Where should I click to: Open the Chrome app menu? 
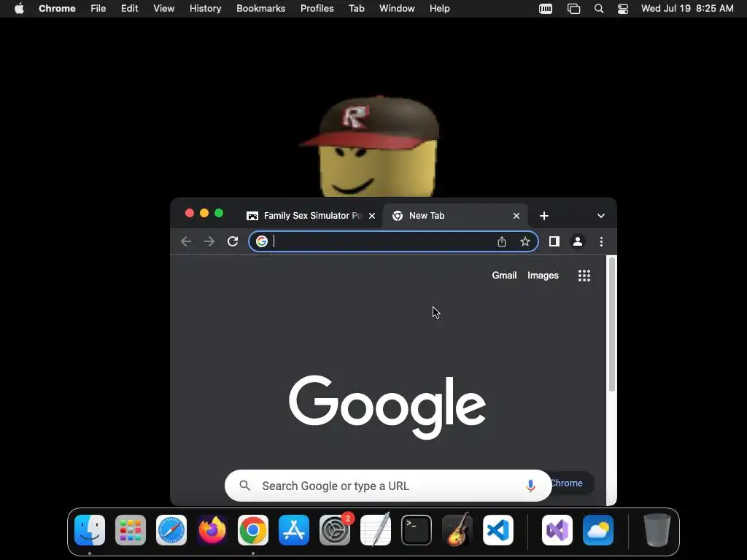click(x=57, y=9)
